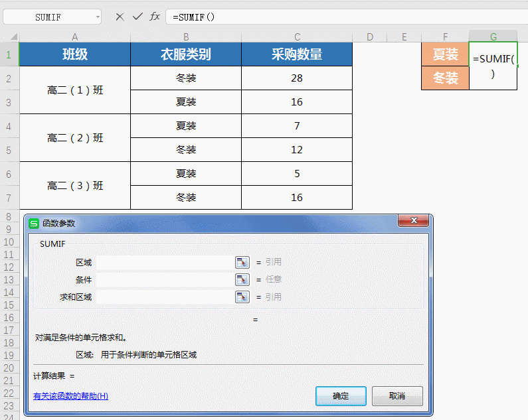Click the 采购数量 header cell
This screenshot has width=528, height=420.
[x=297, y=54]
